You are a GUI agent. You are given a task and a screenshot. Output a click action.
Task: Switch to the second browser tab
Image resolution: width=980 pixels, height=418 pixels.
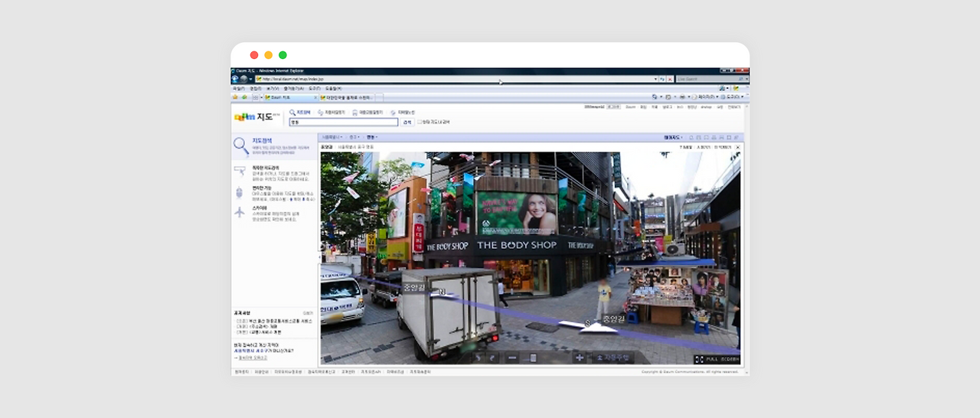346,97
